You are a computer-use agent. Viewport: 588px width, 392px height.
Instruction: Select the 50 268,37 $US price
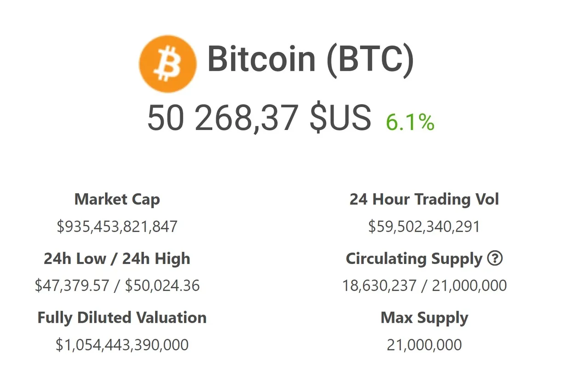coord(259,118)
